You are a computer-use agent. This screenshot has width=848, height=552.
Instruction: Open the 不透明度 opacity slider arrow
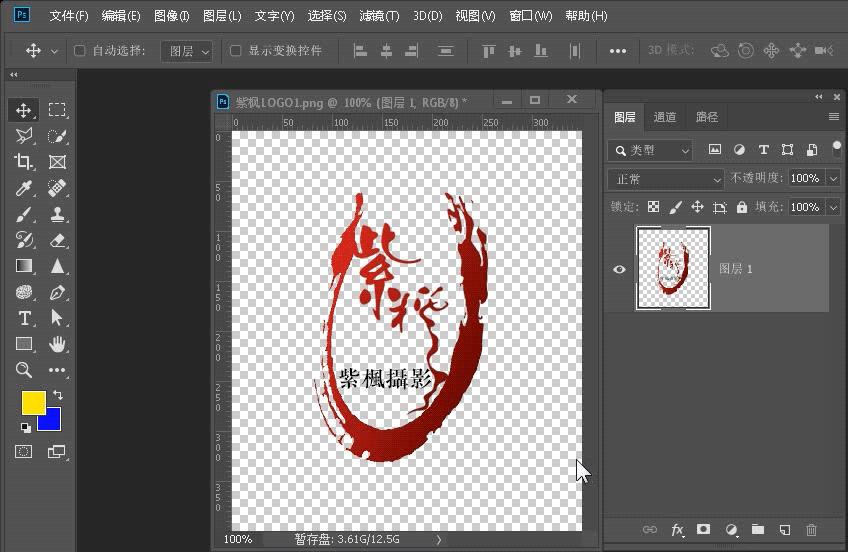point(833,178)
